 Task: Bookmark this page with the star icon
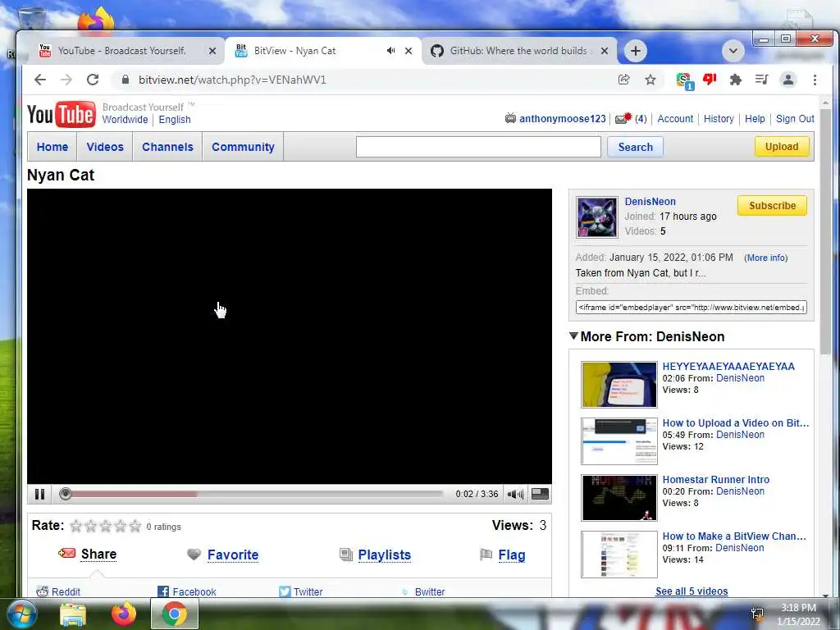(651, 80)
